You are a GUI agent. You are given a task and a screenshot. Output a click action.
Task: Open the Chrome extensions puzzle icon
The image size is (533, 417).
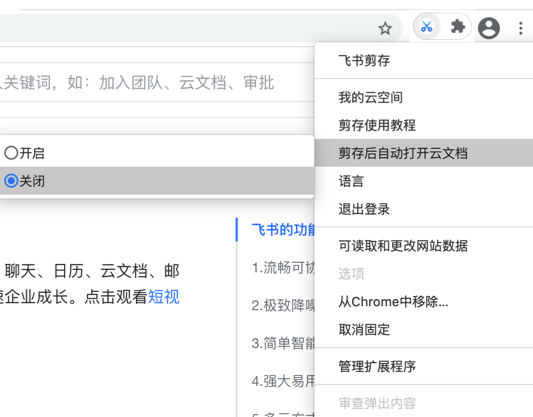coord(458,27)
